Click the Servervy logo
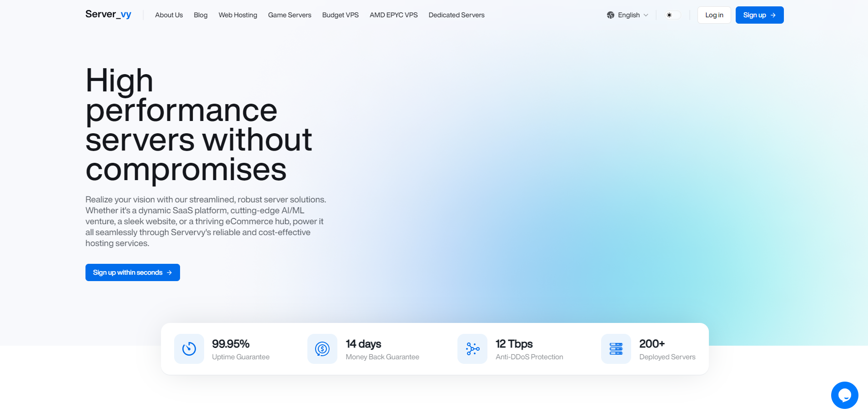The width and height of the screenshot is (868, 418). click(x=108, y=15)
